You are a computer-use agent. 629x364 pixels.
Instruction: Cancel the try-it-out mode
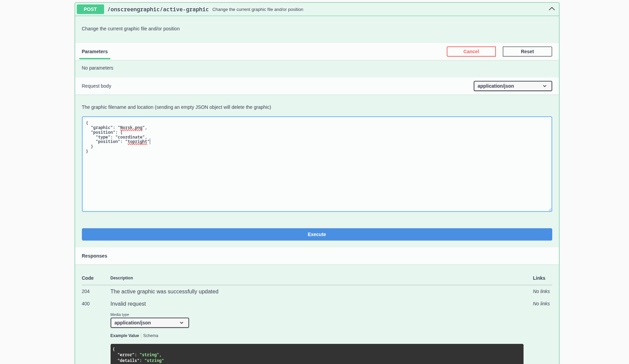click(471, 52)
